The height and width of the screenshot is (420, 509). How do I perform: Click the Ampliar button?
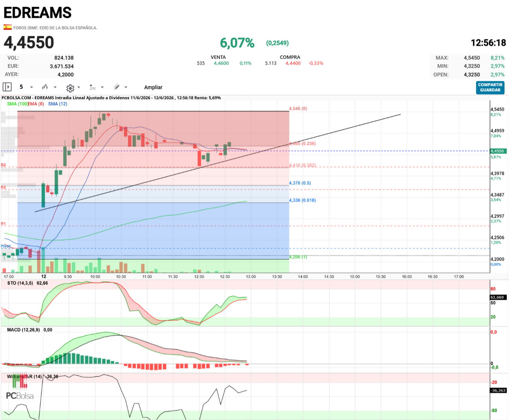tap(153, 87)
